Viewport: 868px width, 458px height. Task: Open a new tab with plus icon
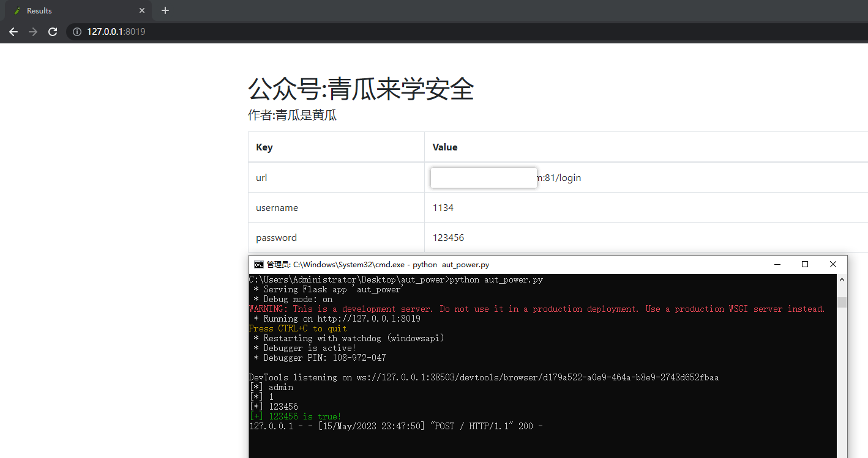(x=165, y=10)
